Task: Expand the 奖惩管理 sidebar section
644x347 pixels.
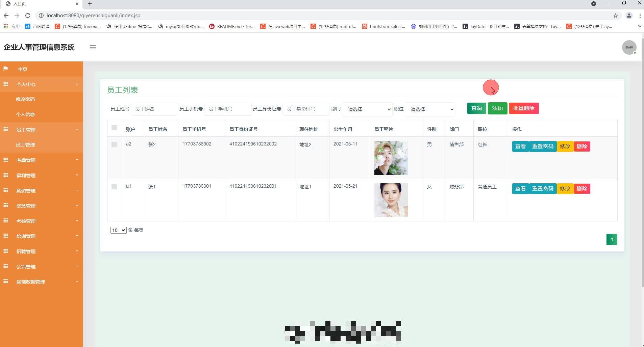Action: pyautogui.click(x=42, y=206)
